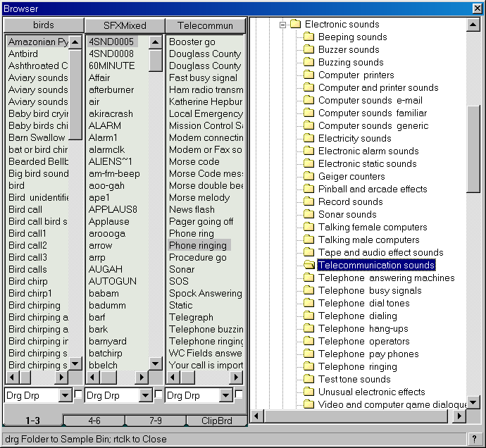This screenshot has width=486, height=448.
Task: Click the Sonar sounds folder icon
Action: 309,215
